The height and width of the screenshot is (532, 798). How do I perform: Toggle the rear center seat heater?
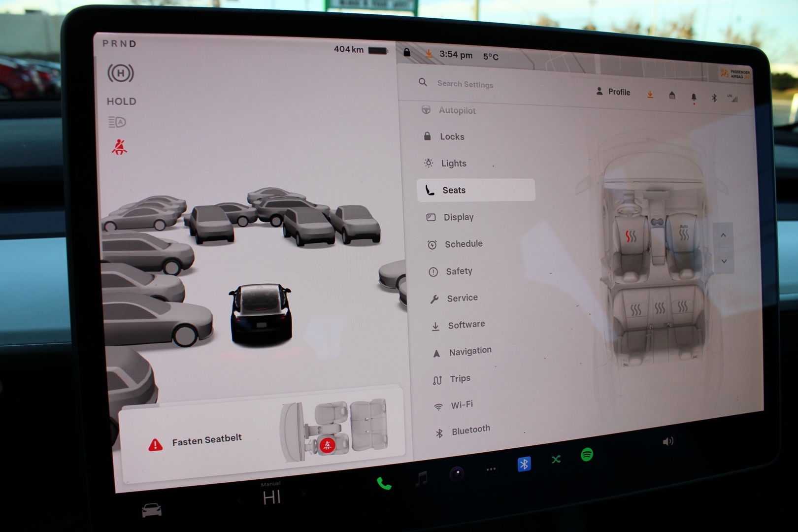[x=660, y=309]
